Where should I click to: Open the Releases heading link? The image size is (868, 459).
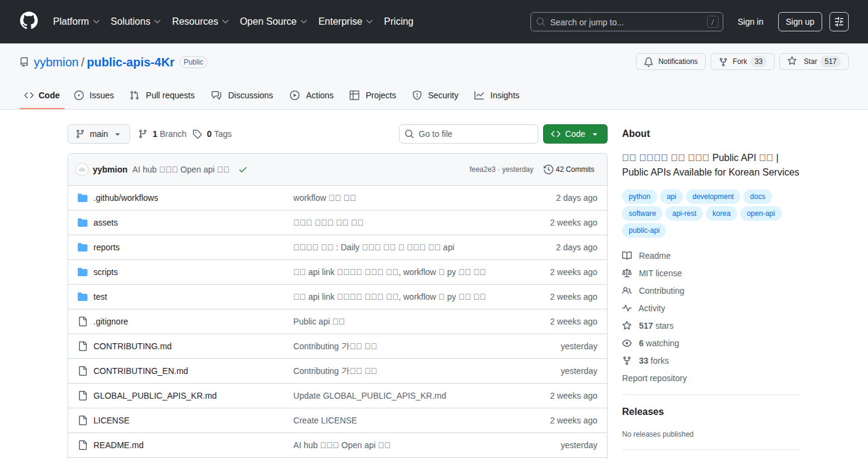click(643, 411)
